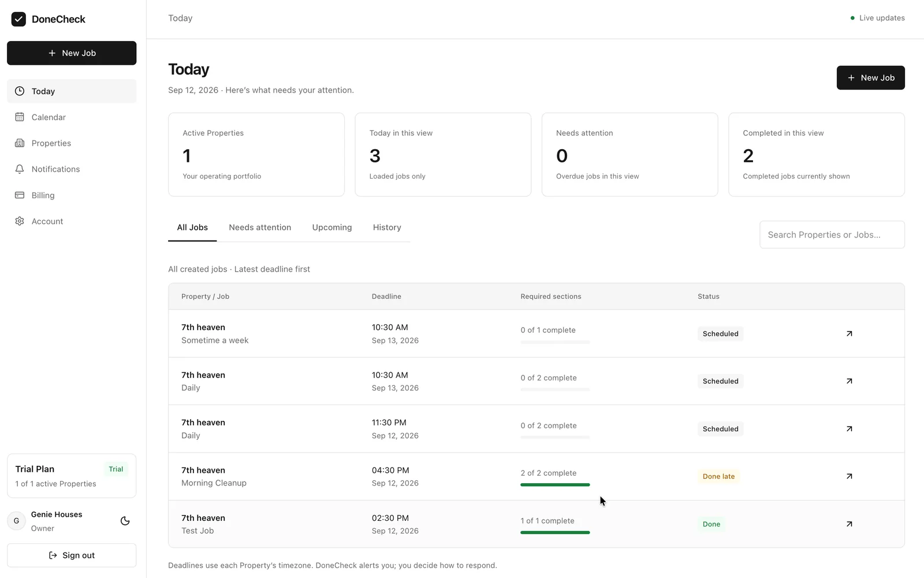Open the Sep 13 Daily job arrow
This screenshot has width=924, height=578.
point(850,381)
